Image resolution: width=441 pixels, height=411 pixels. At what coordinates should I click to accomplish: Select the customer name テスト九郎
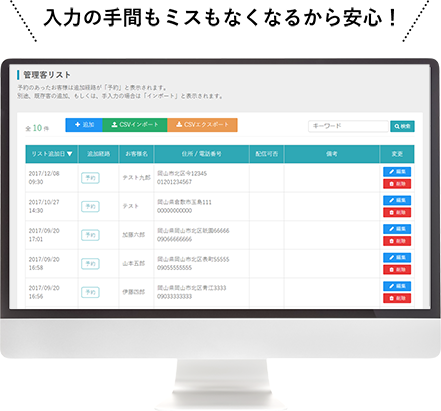(x=136, y=178)
